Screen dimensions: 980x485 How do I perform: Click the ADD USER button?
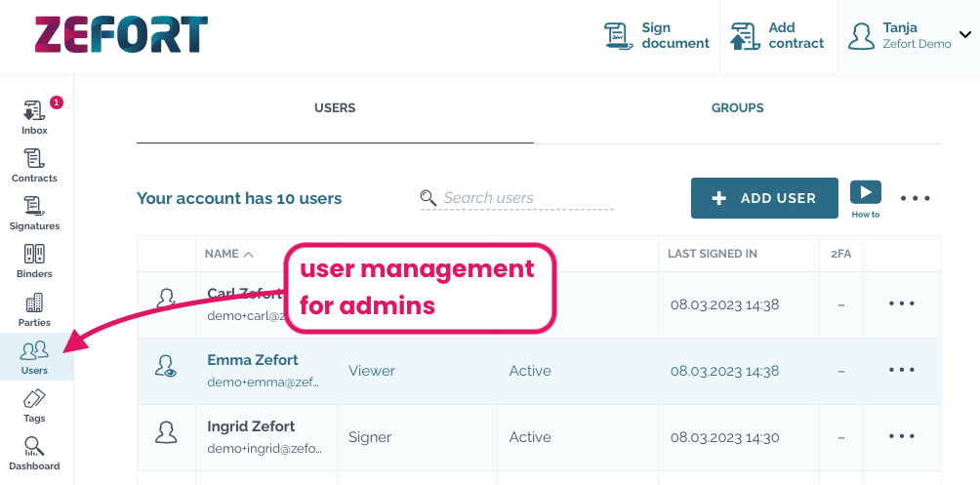coord(764,198)
